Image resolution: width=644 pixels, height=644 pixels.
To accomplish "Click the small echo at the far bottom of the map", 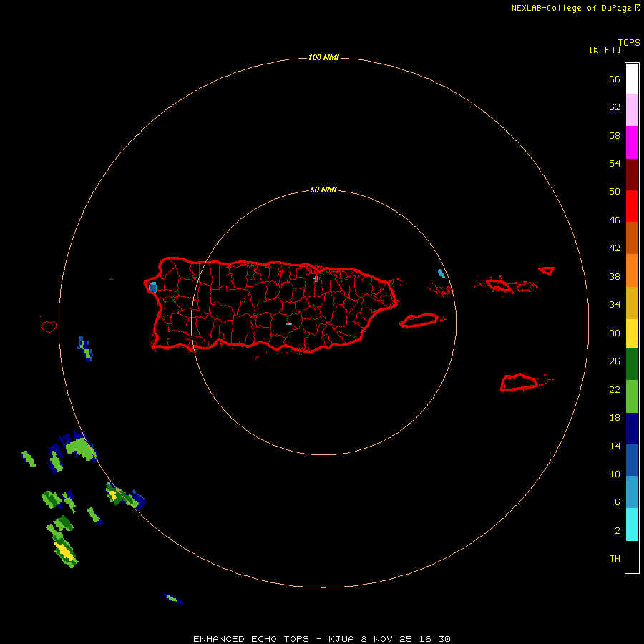I will tap(173, 598).
